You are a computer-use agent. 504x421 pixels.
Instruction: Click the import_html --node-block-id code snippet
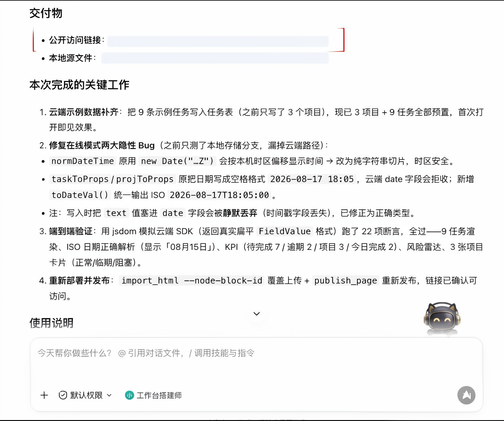192,280
